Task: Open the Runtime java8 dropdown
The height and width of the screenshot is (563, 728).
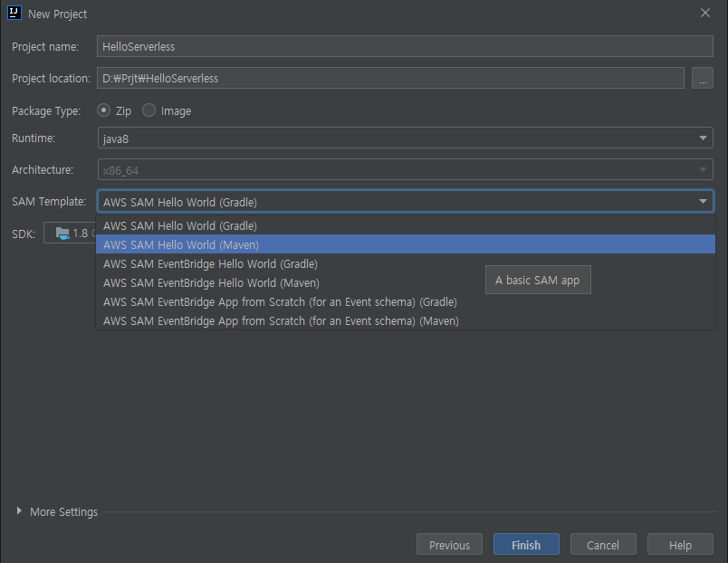Action: point(406,138)
